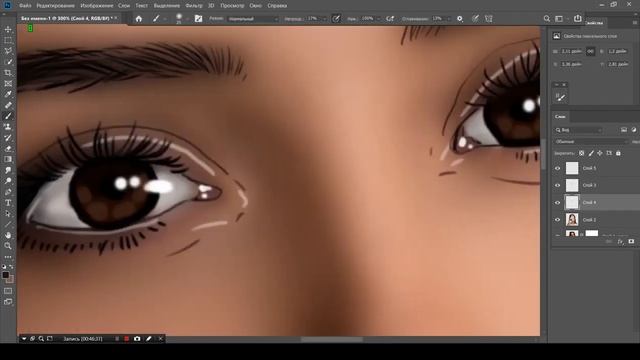
Task: Toggle pressure for opacity icon
Action: (x=336, y=19)
